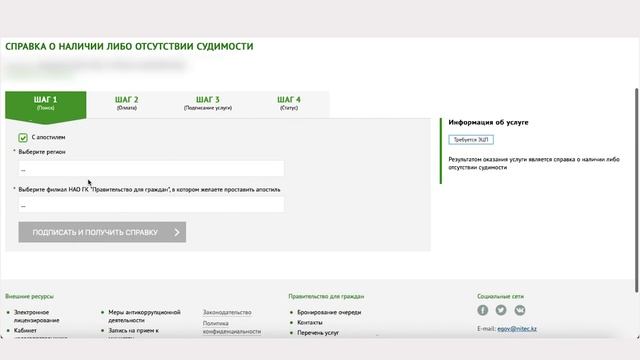
Task: Click the 'Требуется ЭЦП' badge
Action: (x=471, y=140)
